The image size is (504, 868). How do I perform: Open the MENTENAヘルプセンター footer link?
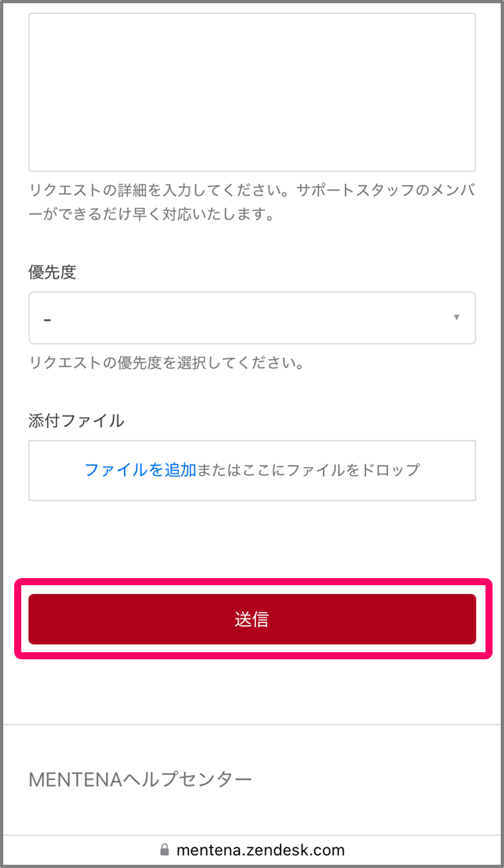(x=140, y=779)
